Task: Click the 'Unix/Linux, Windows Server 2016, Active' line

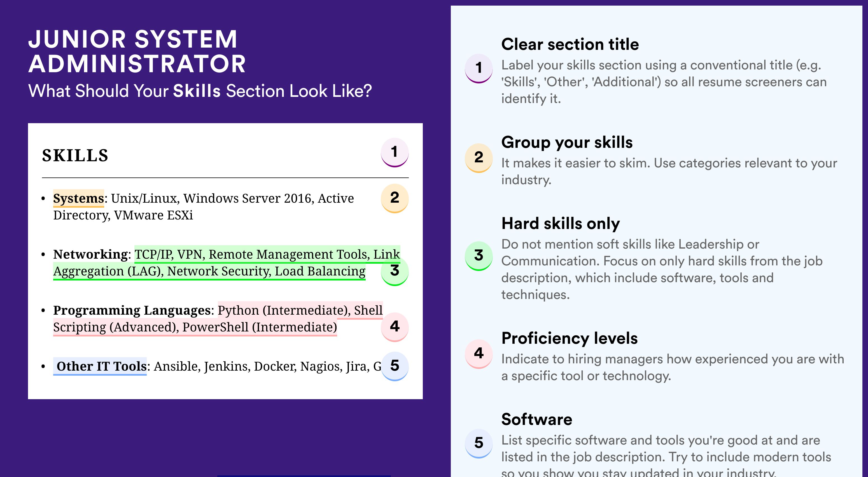Action: pyautogui.click(x=232, y=198)
